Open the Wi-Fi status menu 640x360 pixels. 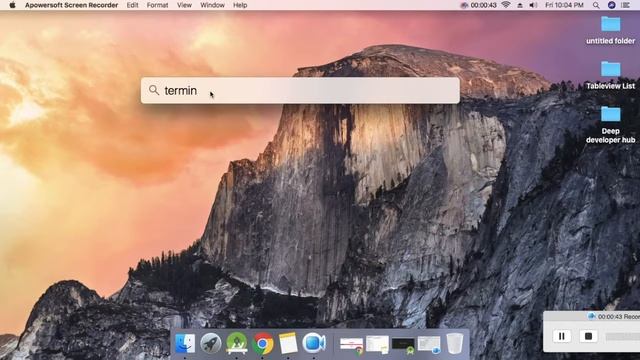click(x=506, y=5)
